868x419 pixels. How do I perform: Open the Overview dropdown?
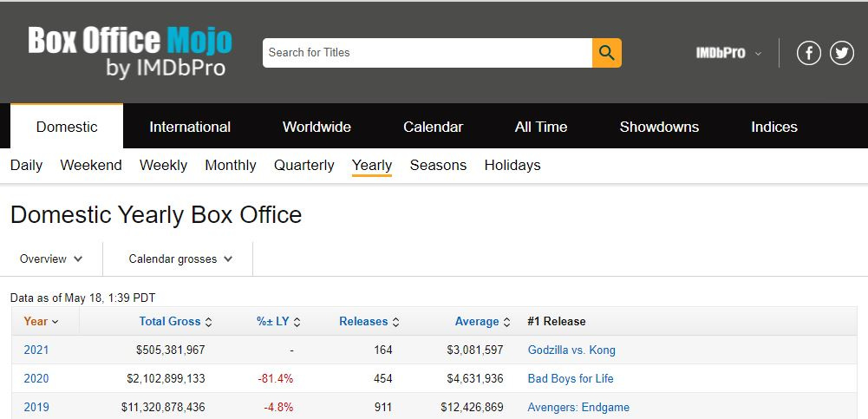[51, 259]
